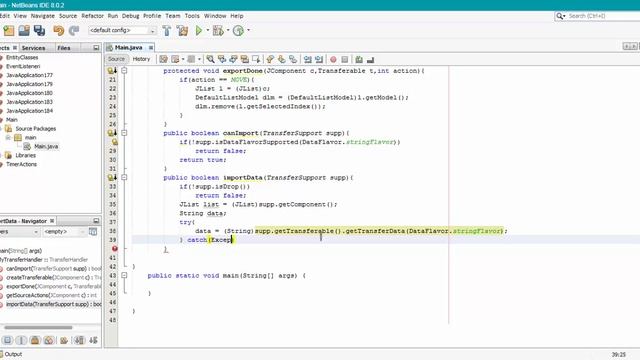Click the History view button

coord(141,59)
